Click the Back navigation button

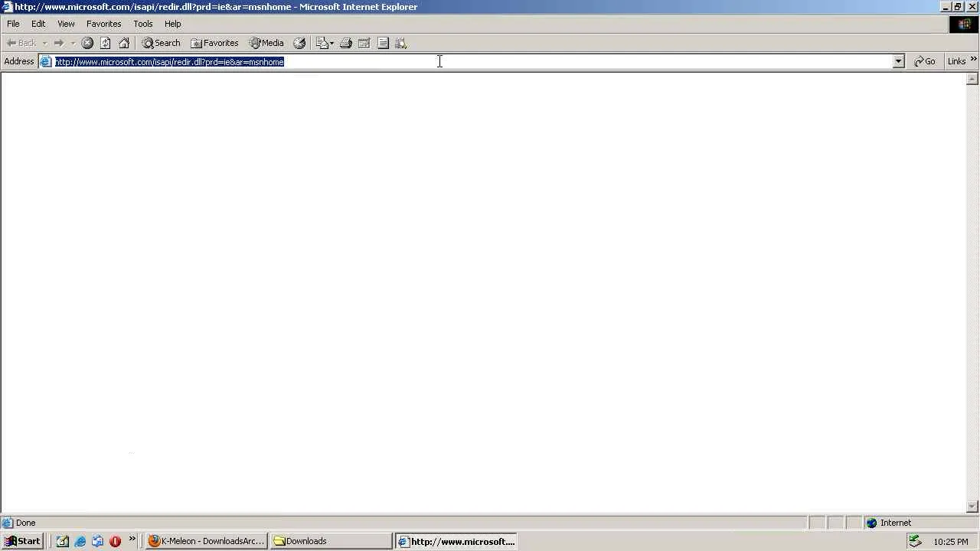point(21,43)
